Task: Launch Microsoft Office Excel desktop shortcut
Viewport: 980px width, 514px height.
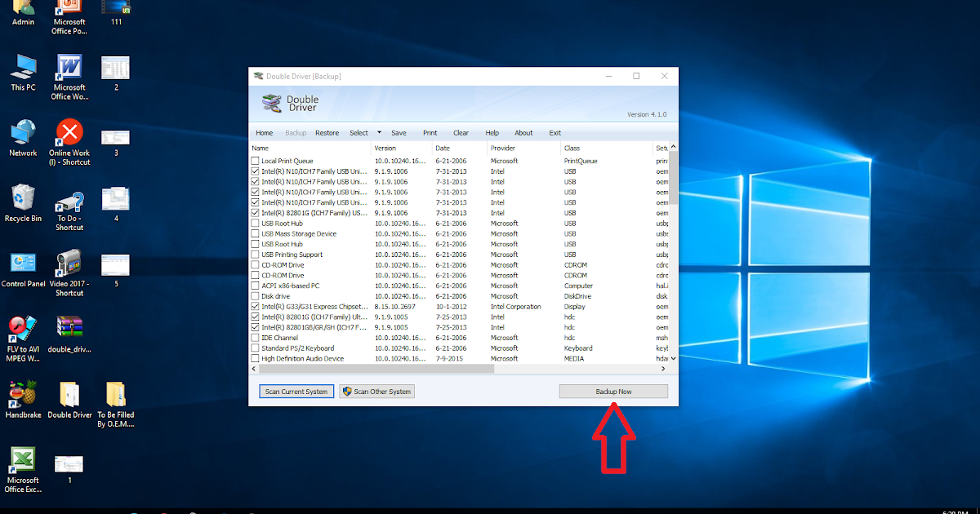Action: tap(23, 470)
